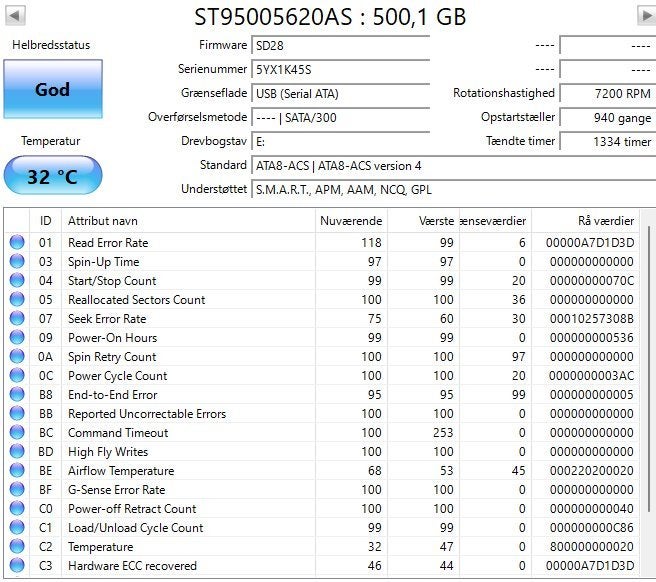Click the next disk arrow button
The height and width of the screenshot is (582, 656).
(x=646, y=16)
